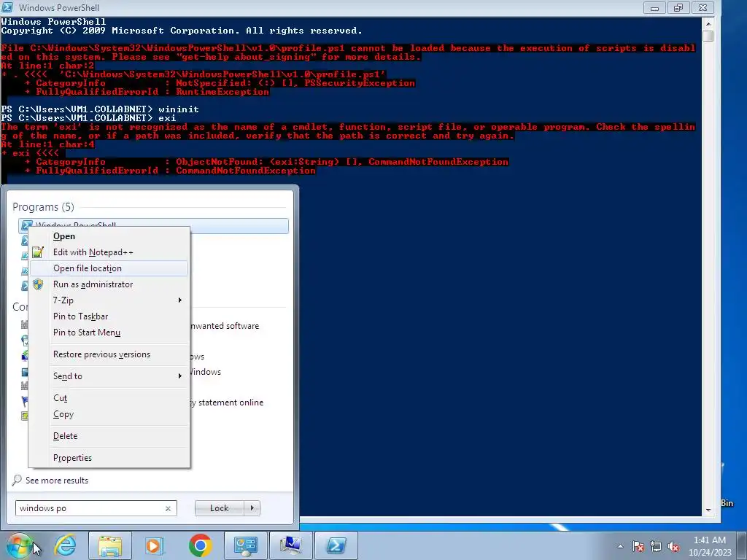
Task: Click the muted volume tray icon
Action: [673, 546]
